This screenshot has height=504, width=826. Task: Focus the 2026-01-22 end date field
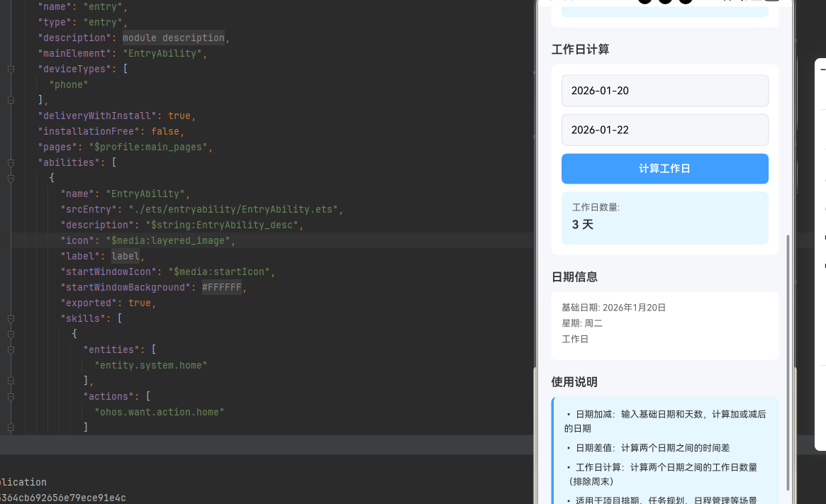tap(664, 130)
